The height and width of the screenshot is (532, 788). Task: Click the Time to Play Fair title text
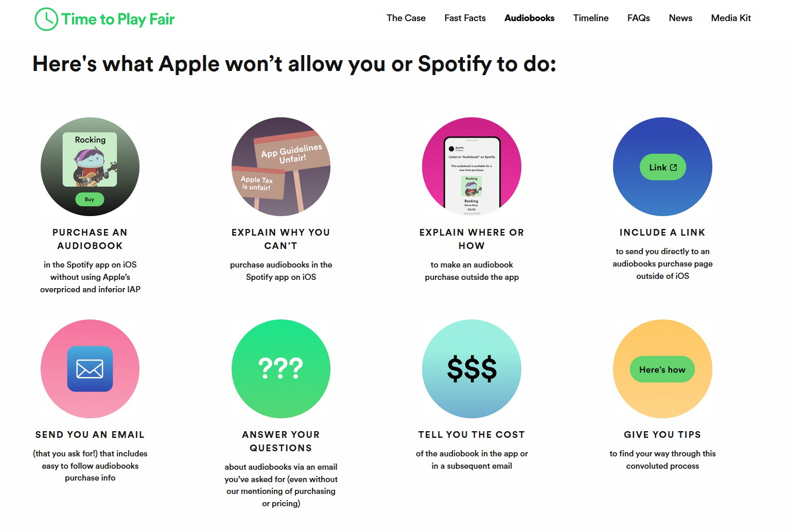(118, 20)
